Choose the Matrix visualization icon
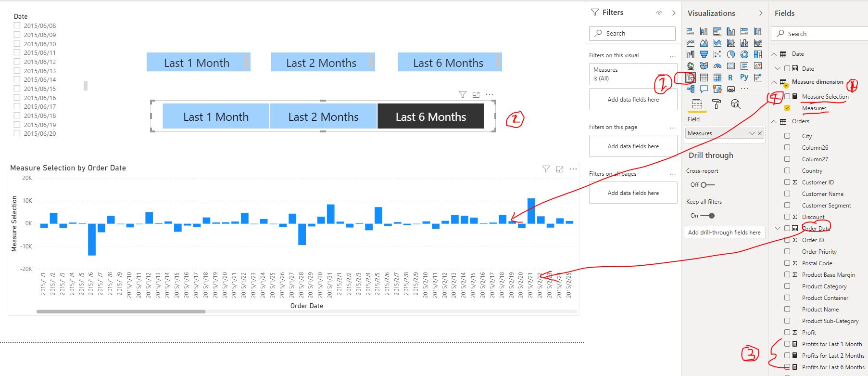 tap(717, 77)
